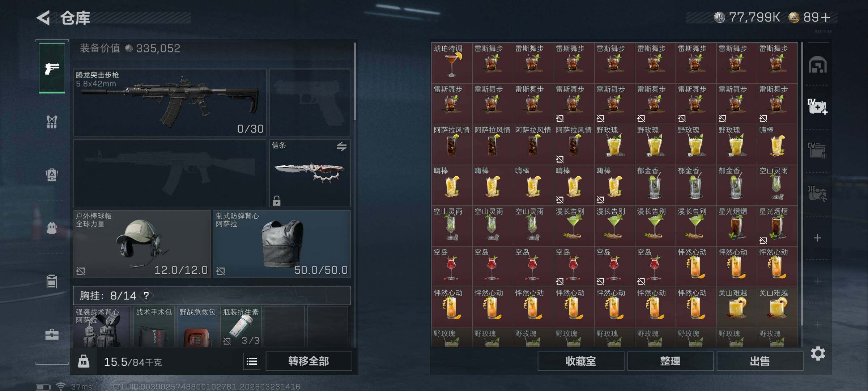
Task: Click the weight lock KG icon
Action: pyautogui.click(x=84, y=361)
